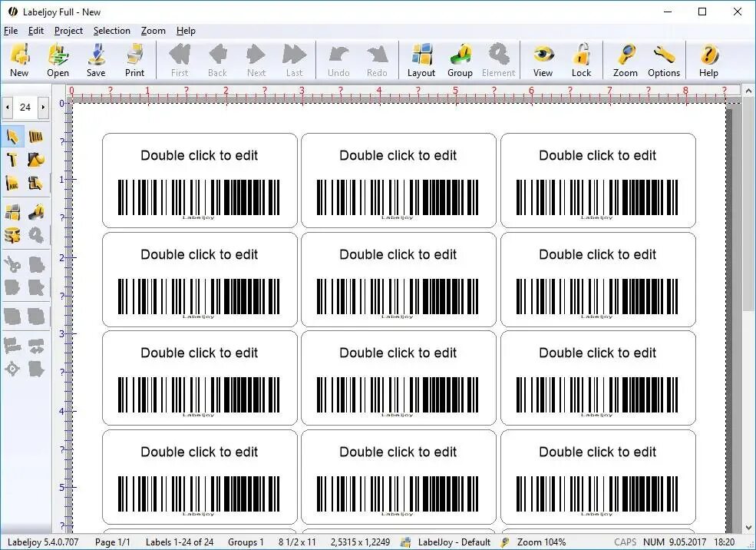Open the Edit menu
This screenshot has height=550, width=756.
[35, 31]
